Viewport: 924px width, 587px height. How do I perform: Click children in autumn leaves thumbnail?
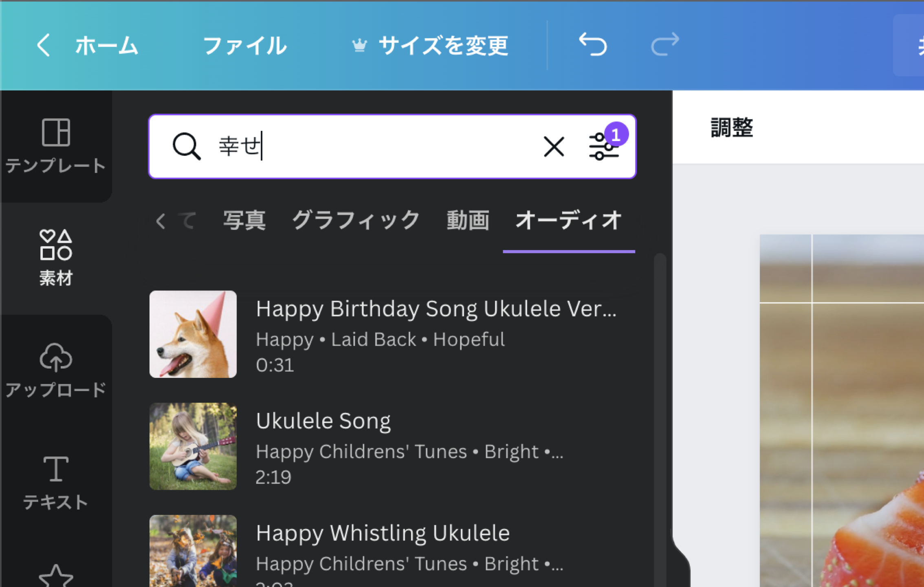coord(193,551)
